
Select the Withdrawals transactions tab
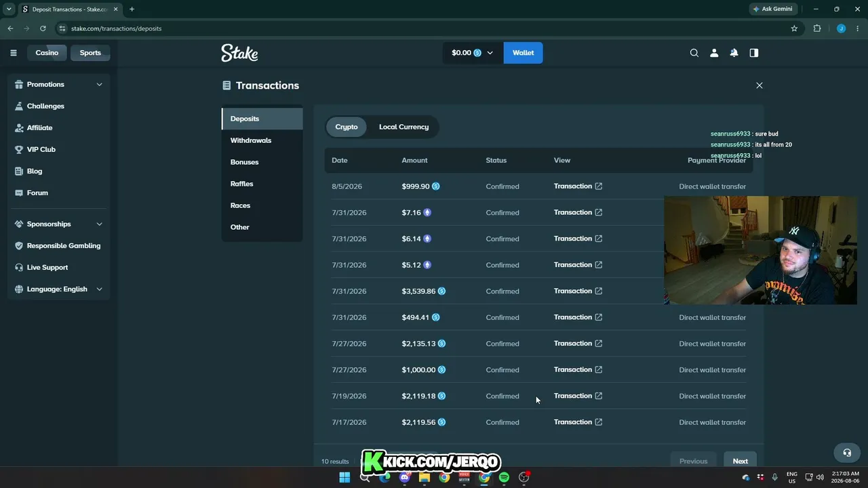click(262, 140)
